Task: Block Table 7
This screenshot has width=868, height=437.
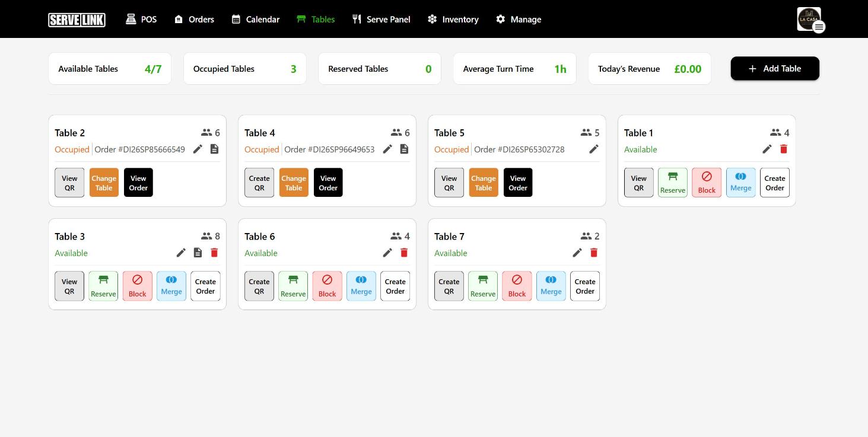Action: [517, 286]
